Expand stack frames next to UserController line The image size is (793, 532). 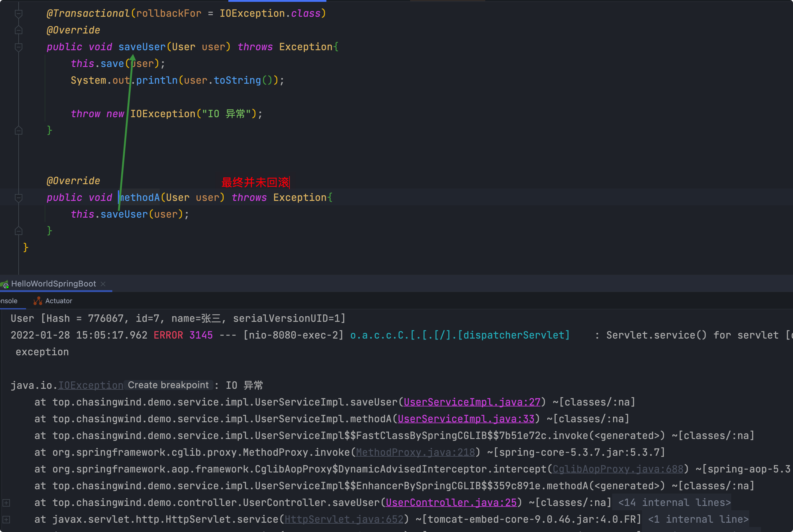pos(6,503)
